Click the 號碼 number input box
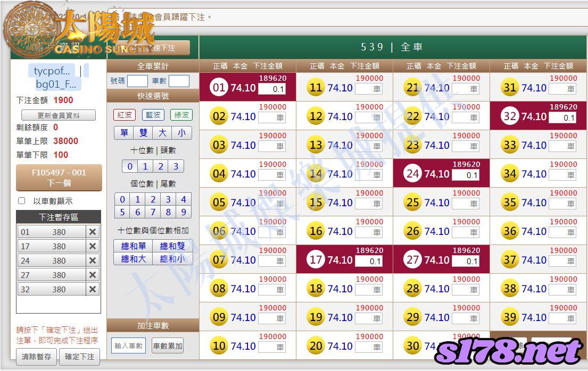 click(137, 81)
